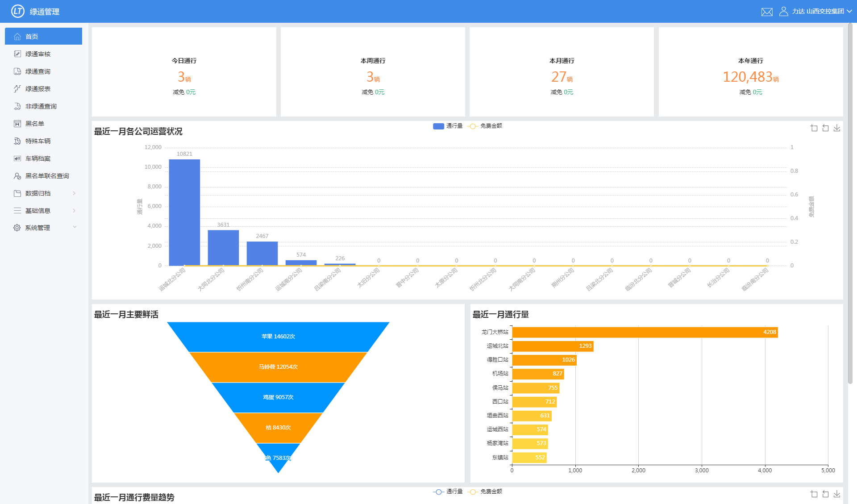Click the 黑名单联名查询 person-search icon

(17, 176)
